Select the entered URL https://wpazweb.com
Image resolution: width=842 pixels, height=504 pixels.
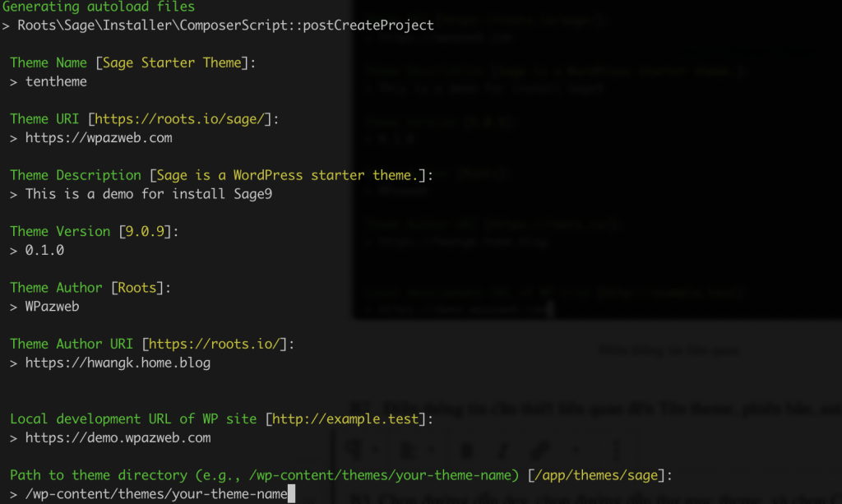[x=99, y=138]
